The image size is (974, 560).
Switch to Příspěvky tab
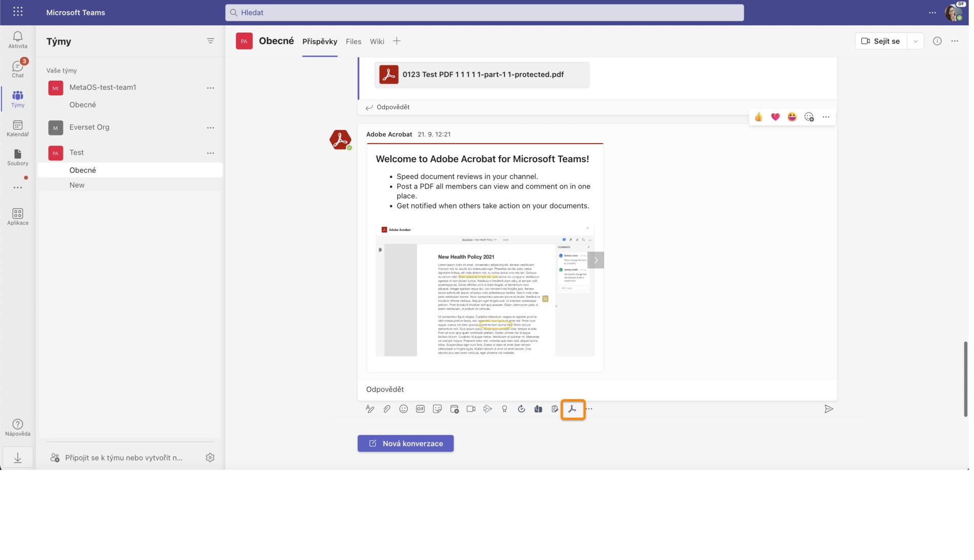(x=320, y=42)
